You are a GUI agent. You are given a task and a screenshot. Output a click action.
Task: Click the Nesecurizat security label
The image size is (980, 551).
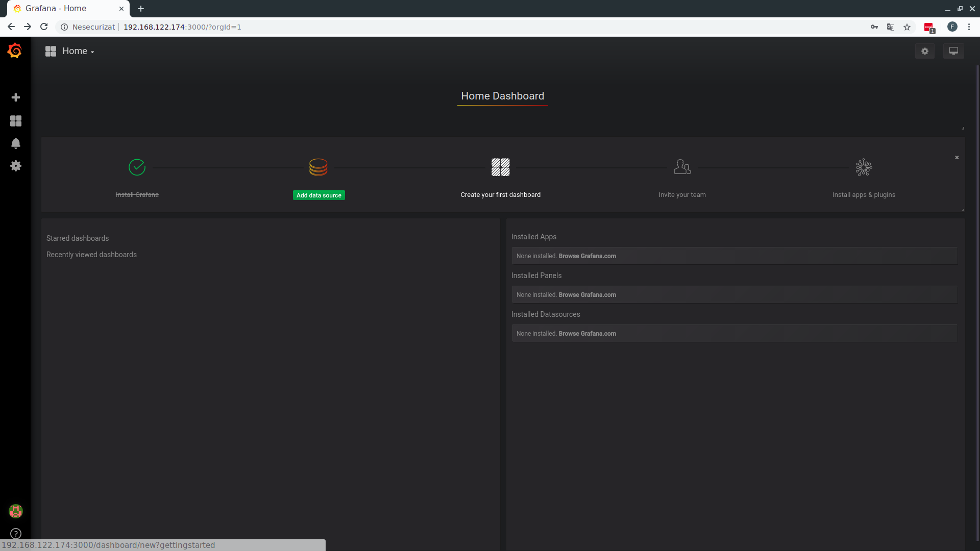pos(94,27)
